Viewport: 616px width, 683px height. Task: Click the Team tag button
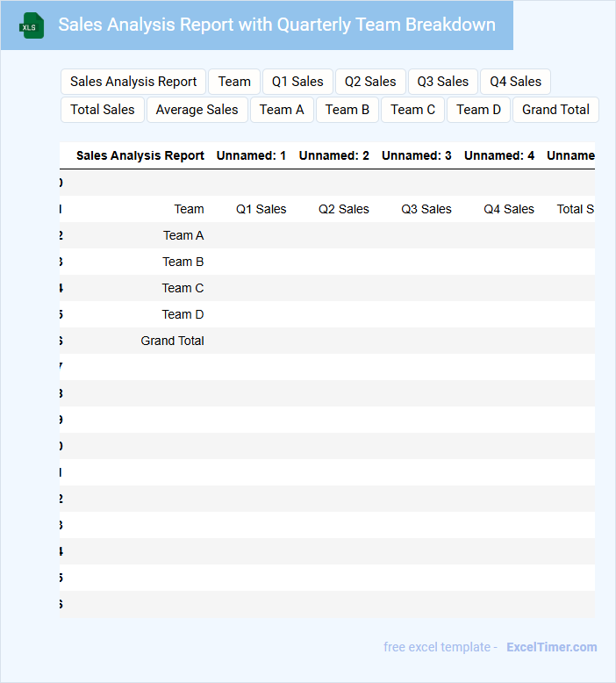click(234, 82)
